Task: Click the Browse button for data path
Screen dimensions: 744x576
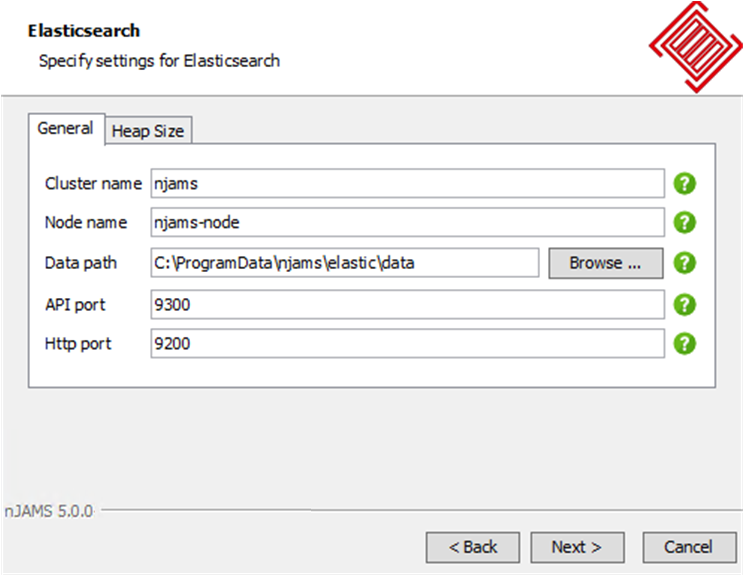Action: pyautogui.click(x=605, y=263)
